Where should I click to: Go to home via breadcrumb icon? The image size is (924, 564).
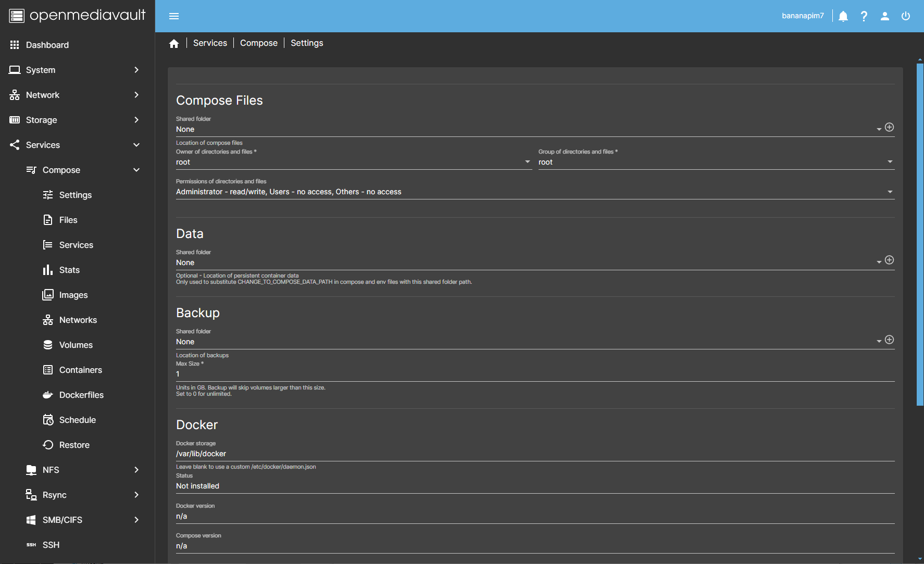point(174,43)
